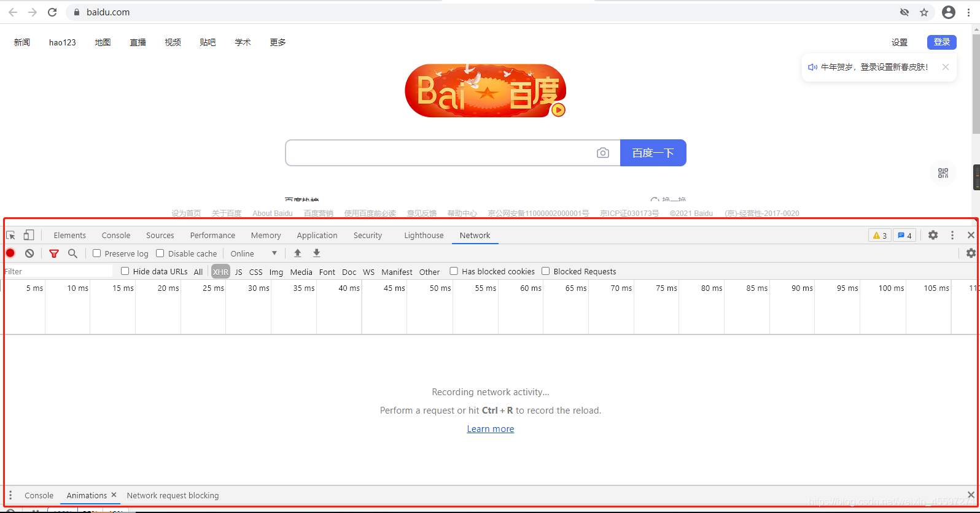Image resolution: width=980 pixels, height=513 pixels.
Task: Click the browser forward arrow
Action: point(33,12)
